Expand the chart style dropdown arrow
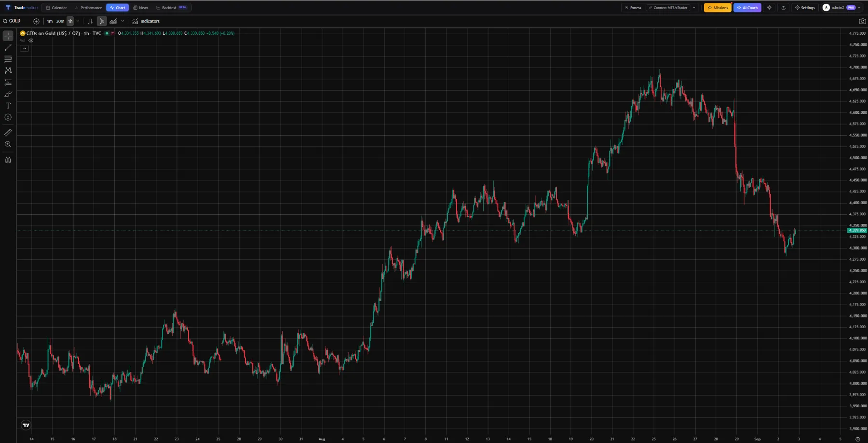 coord(122,21)
